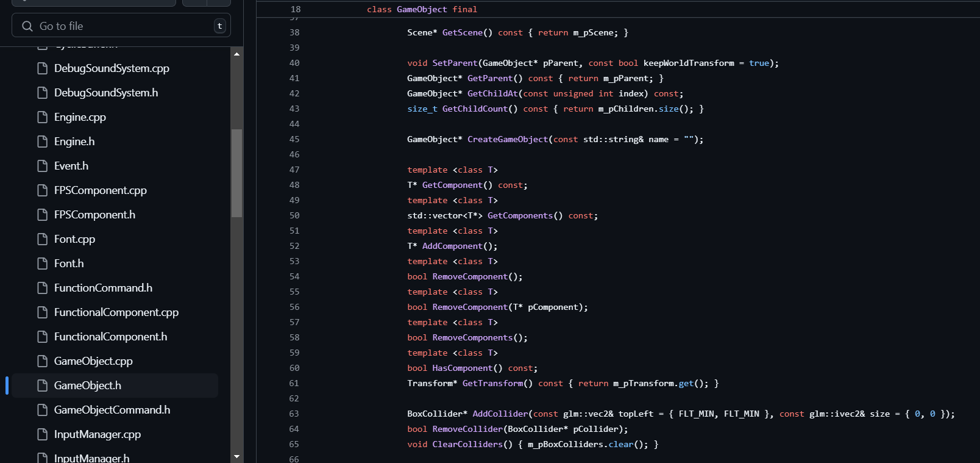Select FPSComponent.cpp in the file tree
Screen dimensions: 980x463
tap(101, 190)
